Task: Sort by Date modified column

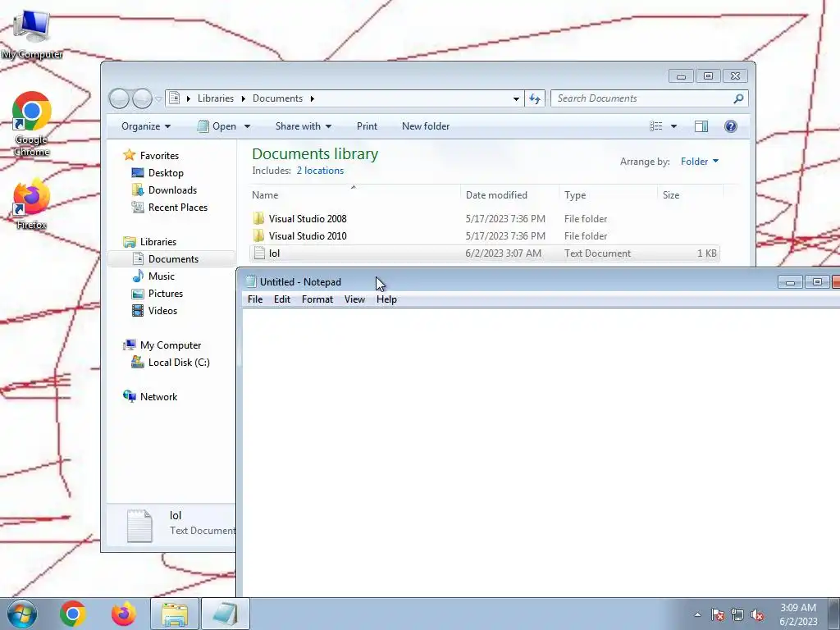Action: 509,195
